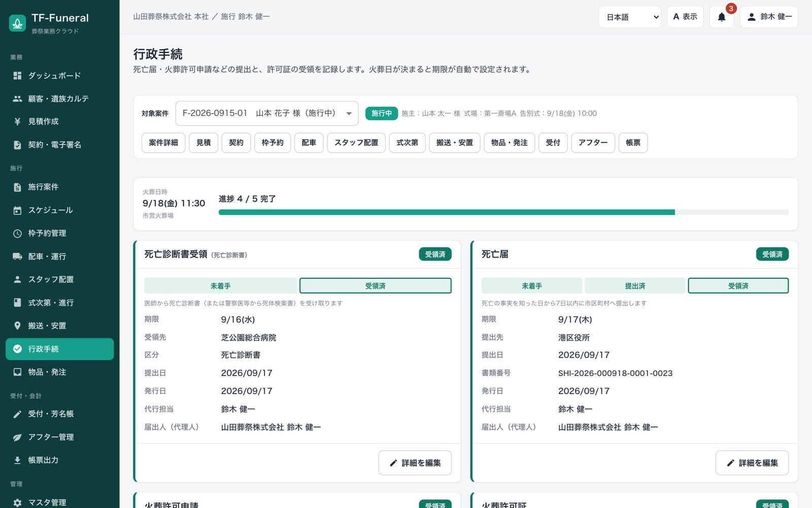Image resolution: width=812 pixels, height=508 pixels.
Task: Open 式次第・進行 in sidebar
Action: [x=59, y=303]
